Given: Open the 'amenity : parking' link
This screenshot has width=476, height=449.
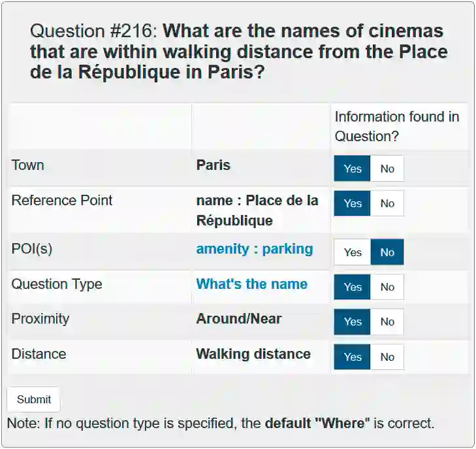Looking at the screenshot, I should (x=254, y=249).
